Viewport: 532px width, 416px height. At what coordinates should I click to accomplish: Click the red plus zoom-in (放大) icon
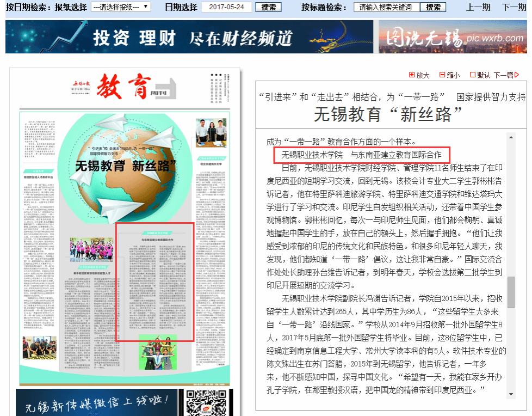point(412,75)
